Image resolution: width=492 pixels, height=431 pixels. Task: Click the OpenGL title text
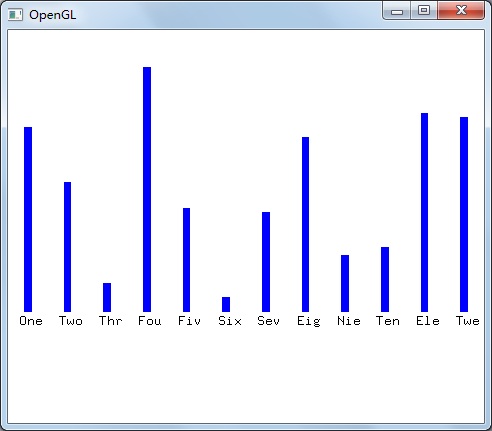click(53, 15)
